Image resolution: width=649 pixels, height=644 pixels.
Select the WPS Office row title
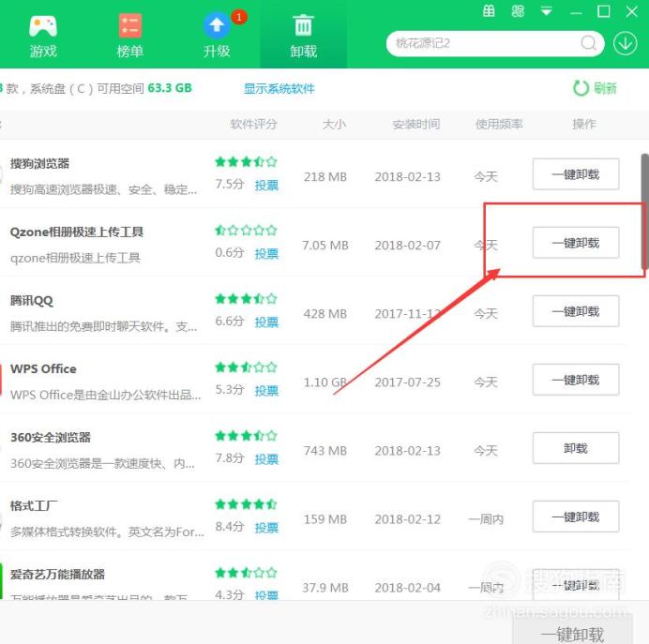[43, 369]
